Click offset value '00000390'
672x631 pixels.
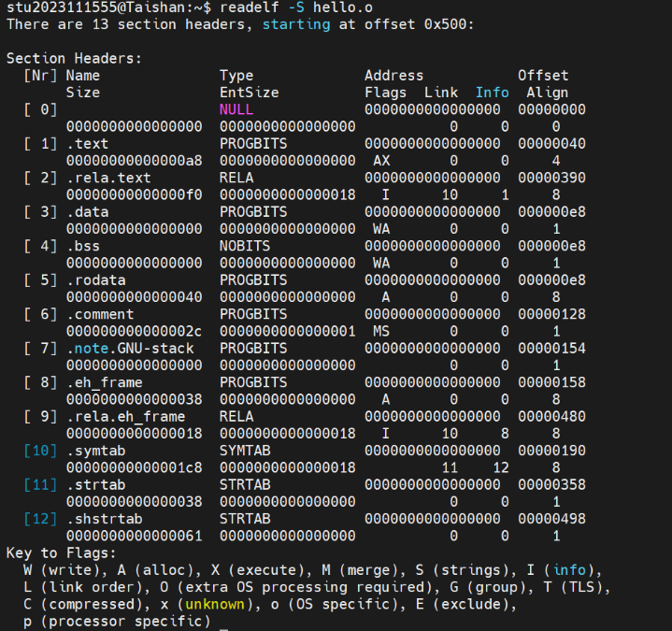click(x=551, y=178)
